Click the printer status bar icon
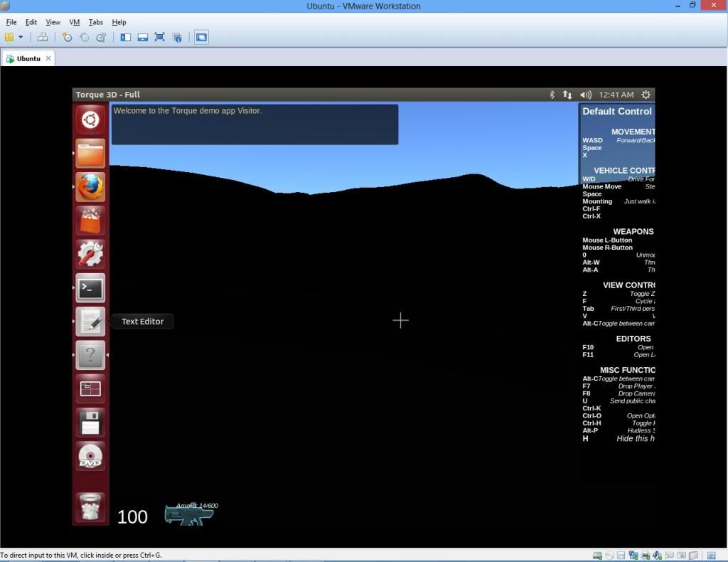Screen dimensions: 728x562 tap(645, 555)
